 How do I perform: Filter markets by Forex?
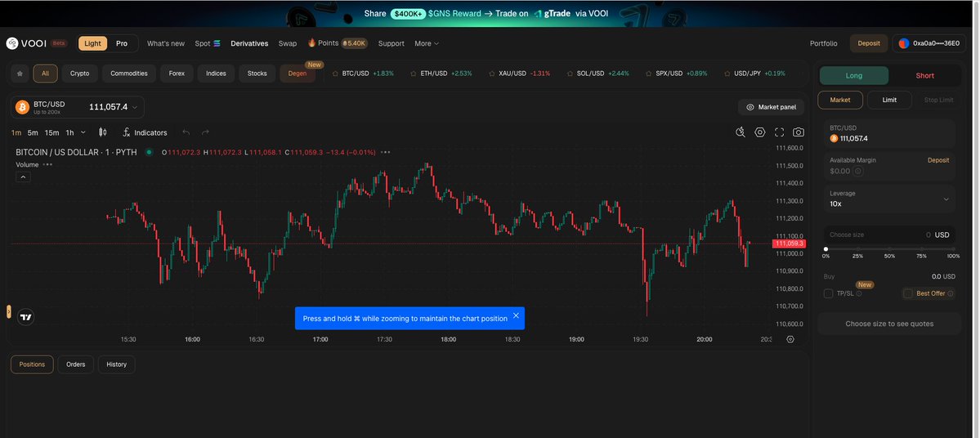point(177,73)
